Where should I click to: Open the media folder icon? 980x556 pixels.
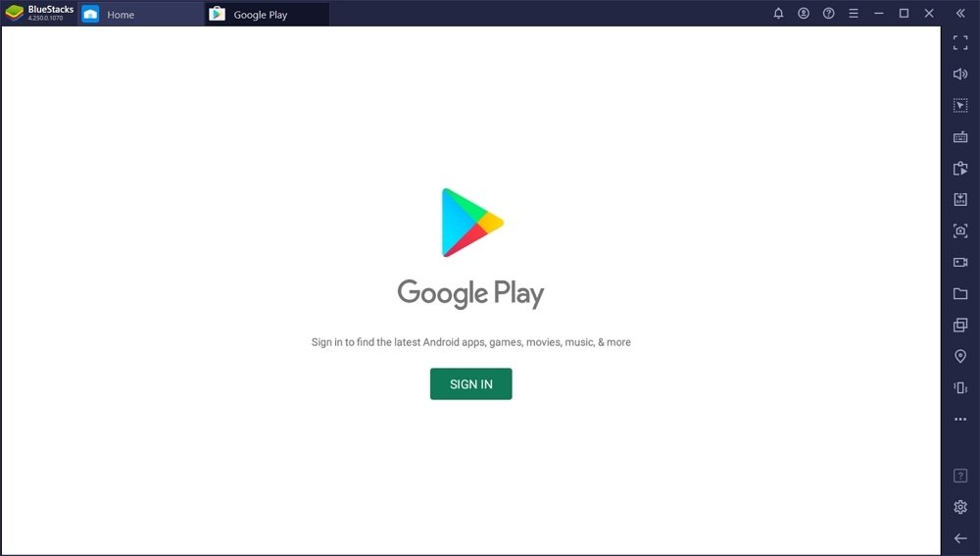coord(960,293)
